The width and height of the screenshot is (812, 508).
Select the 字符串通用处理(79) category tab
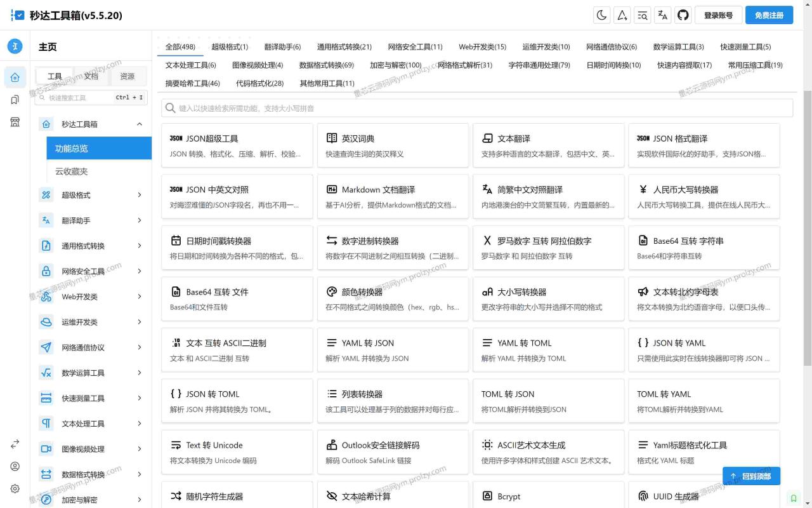click(539, 65)
